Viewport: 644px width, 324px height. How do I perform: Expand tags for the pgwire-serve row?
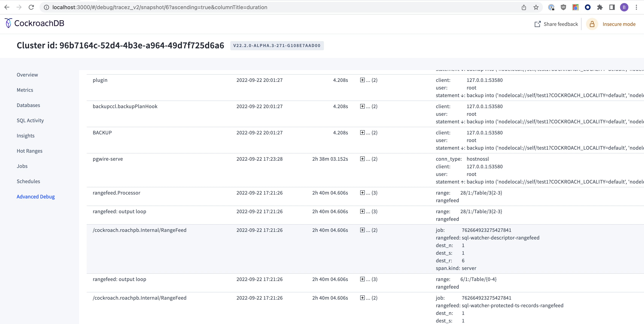pyautogui.click(x=362, y=159)
